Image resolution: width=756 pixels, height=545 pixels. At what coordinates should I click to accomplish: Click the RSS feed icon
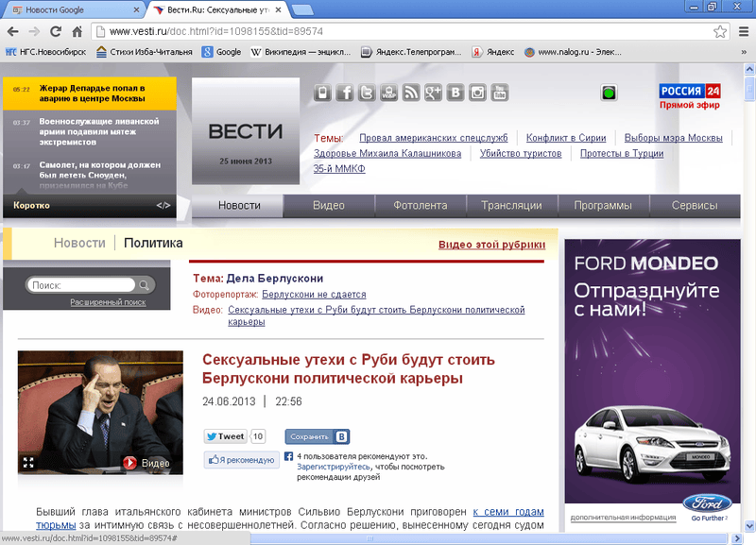tap(411, 93)
